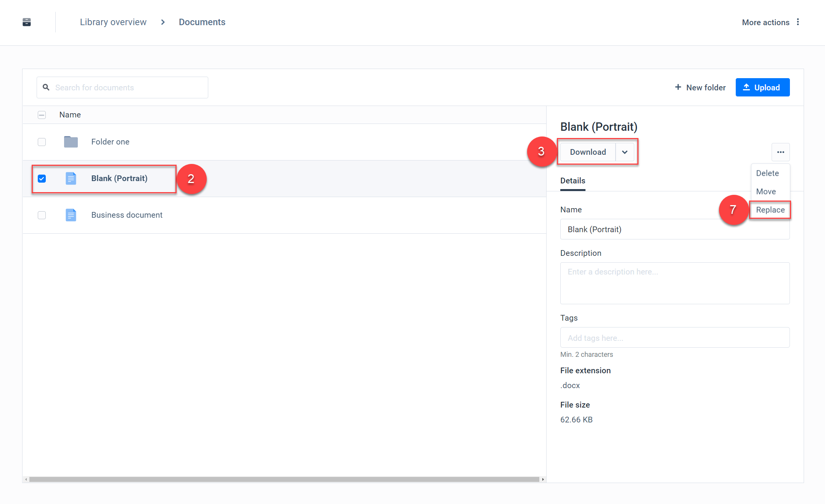Click the Blank (Portrait) document icon
Image resolution: width=825 pixels, height=504 pixels.
click(x=71, y=178)
